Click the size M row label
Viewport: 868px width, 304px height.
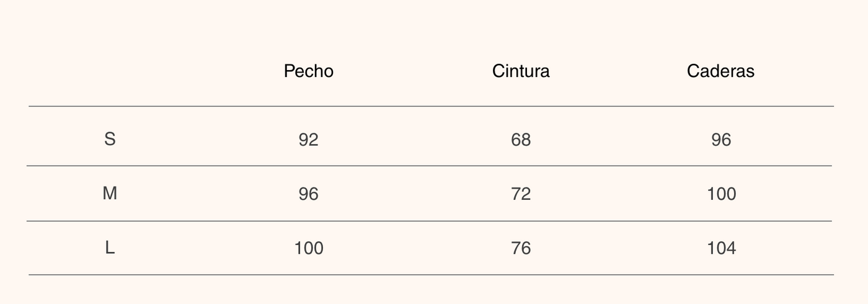tap(110, 194)
